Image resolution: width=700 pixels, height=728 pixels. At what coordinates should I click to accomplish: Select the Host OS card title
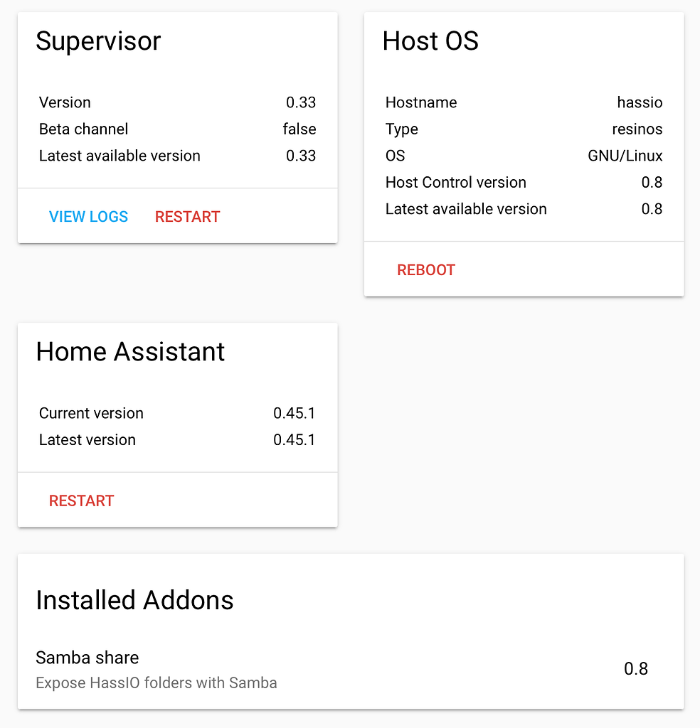430,41
